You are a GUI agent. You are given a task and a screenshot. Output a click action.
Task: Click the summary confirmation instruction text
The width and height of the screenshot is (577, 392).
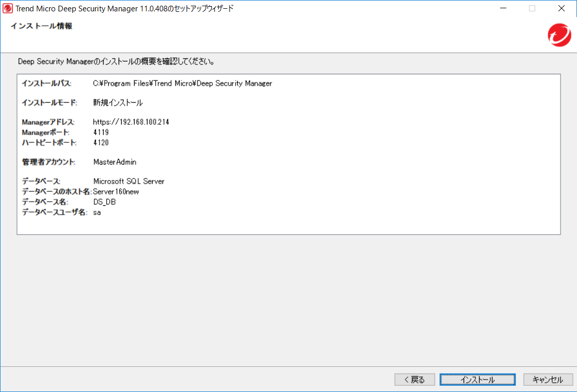117,61
